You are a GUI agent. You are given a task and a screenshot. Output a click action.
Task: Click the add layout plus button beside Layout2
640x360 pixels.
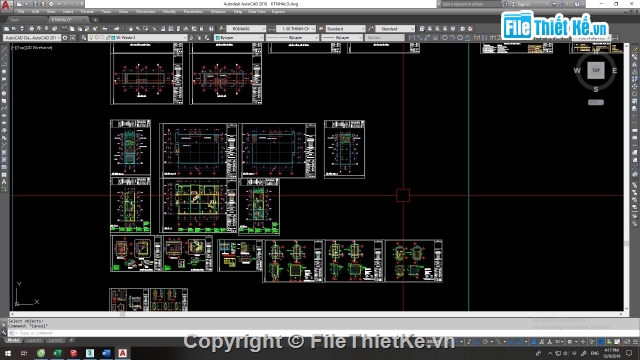coord(71,340)
